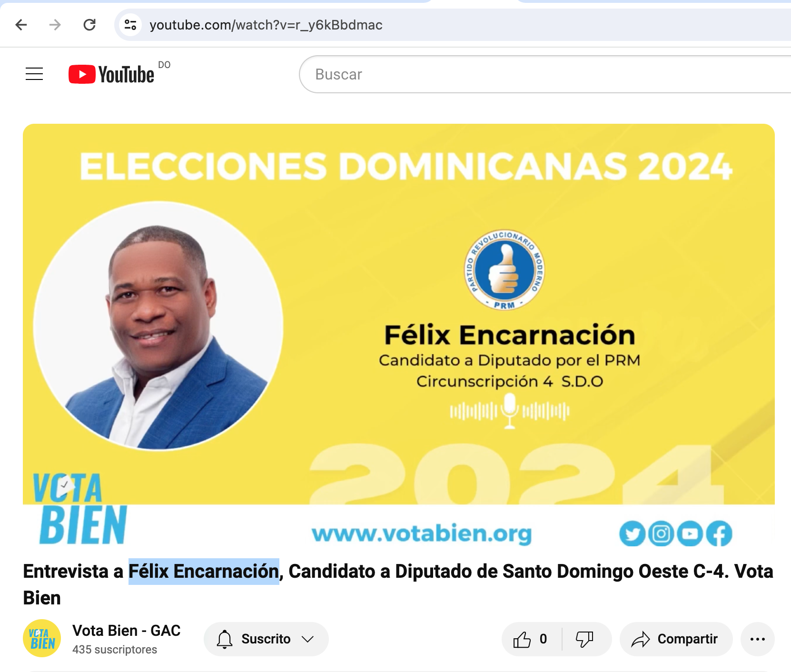Reload the page with the refresh icon
The height and width of the screenshot is (672, 791).
[x=89, y=25]
